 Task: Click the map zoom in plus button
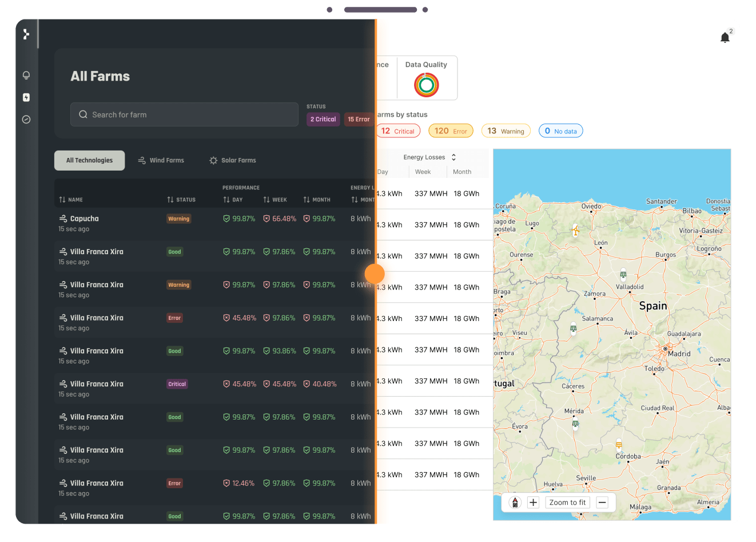click(533, 503)
